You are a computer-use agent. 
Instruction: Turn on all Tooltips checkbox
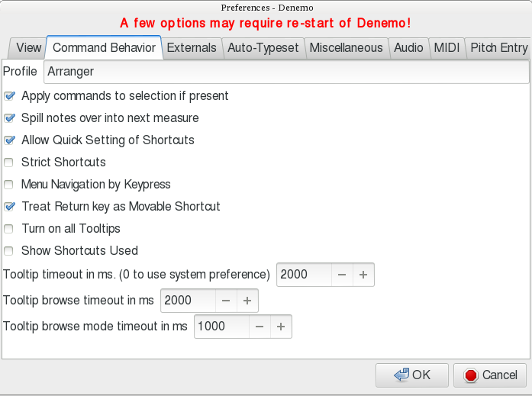[x=9, y=229]
